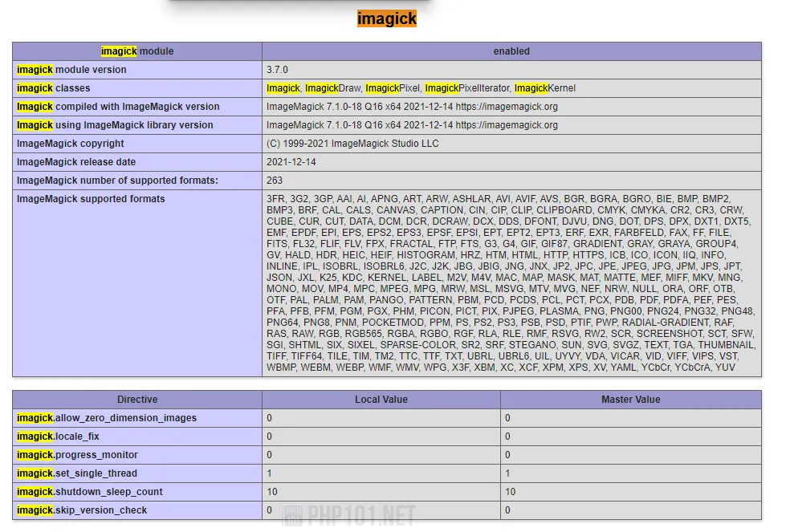Viewport: 786px width, 532px height.
Task: Click the 'imagick classes' row label
Action: (x=54, y=88)
